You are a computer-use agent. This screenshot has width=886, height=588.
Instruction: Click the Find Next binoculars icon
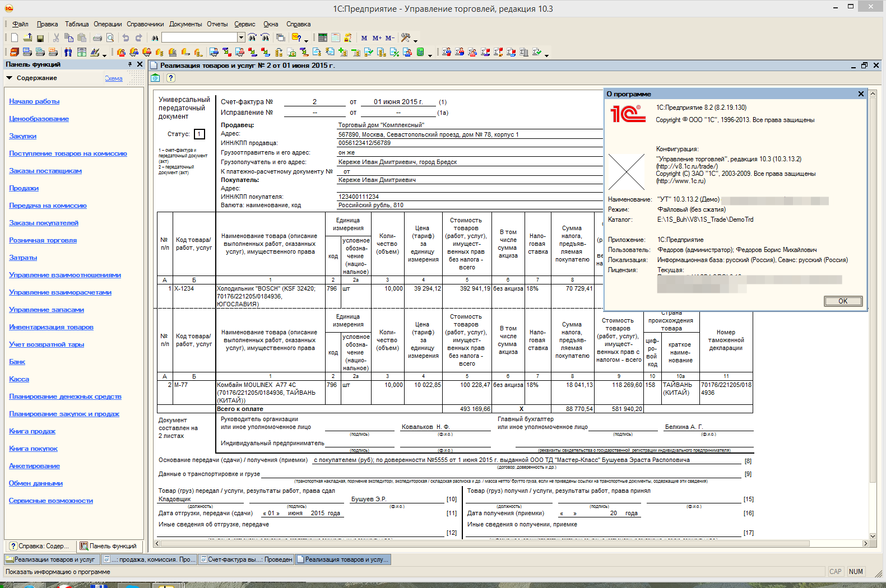252,38
